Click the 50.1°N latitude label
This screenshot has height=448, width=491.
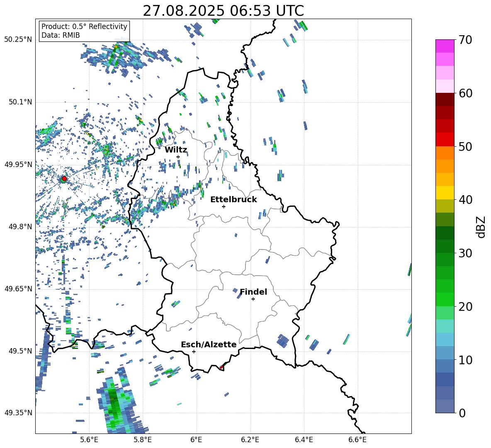[20, 102]
